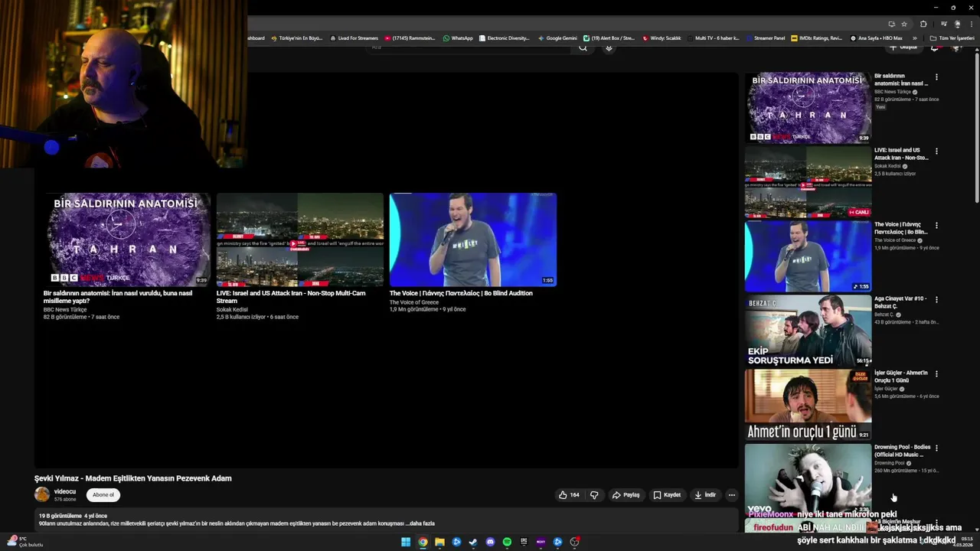Open options menu for Drowning Pool sidebar video
This screenshot has width=980, height=551.
(x=936, y=448)
